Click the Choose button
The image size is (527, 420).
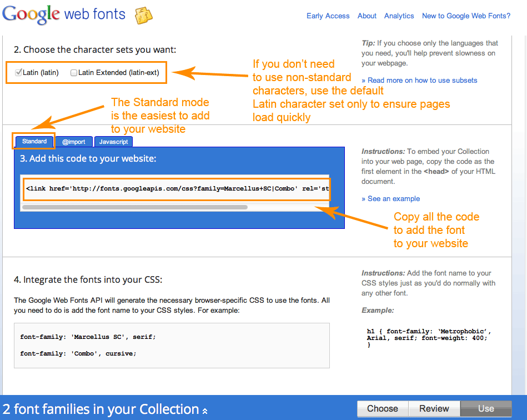point(383,408)
